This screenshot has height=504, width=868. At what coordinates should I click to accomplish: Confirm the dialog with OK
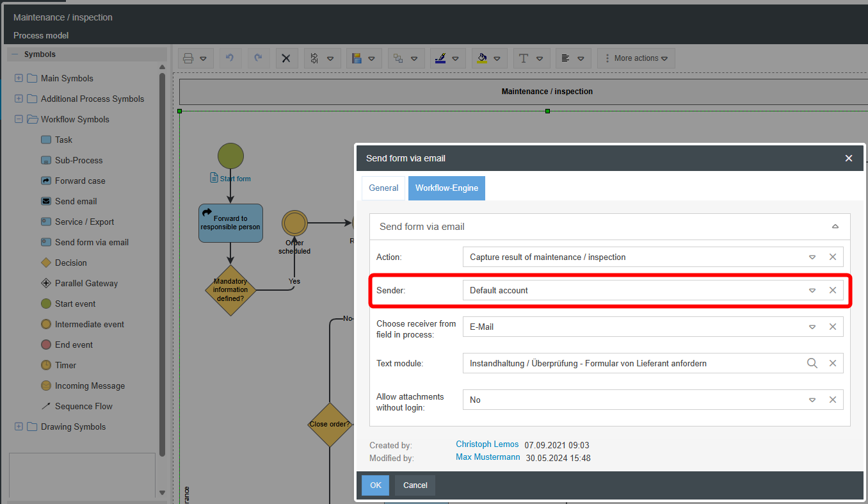[x=376, y=485]
